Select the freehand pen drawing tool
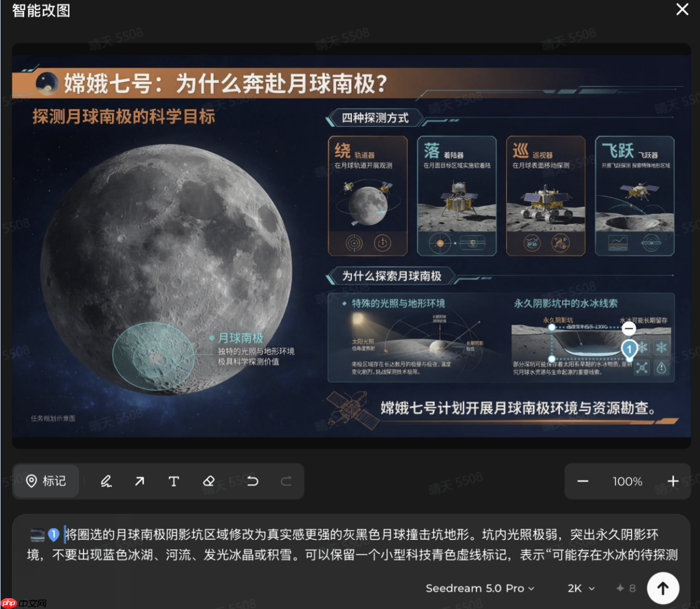The width and height of the screenshot is (700, 609). (106, 481)
